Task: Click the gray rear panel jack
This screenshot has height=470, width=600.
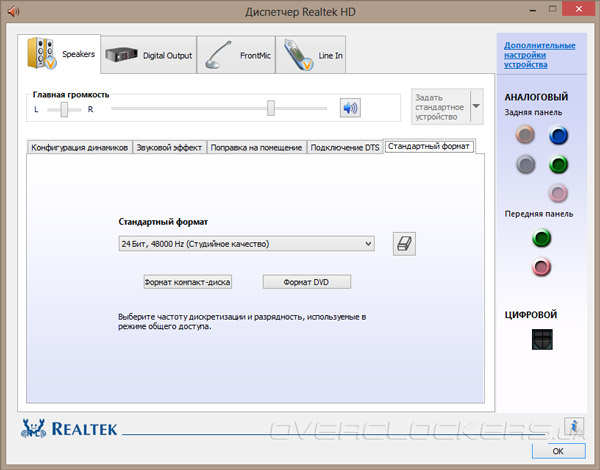Action: [x=525, y=165]
